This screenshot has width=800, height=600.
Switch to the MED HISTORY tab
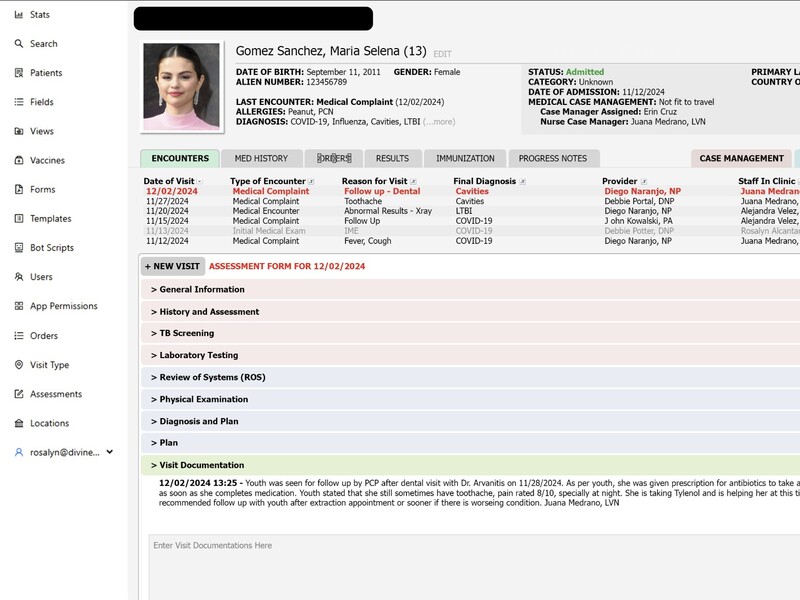pyautogui.click(x=261, y=158)
